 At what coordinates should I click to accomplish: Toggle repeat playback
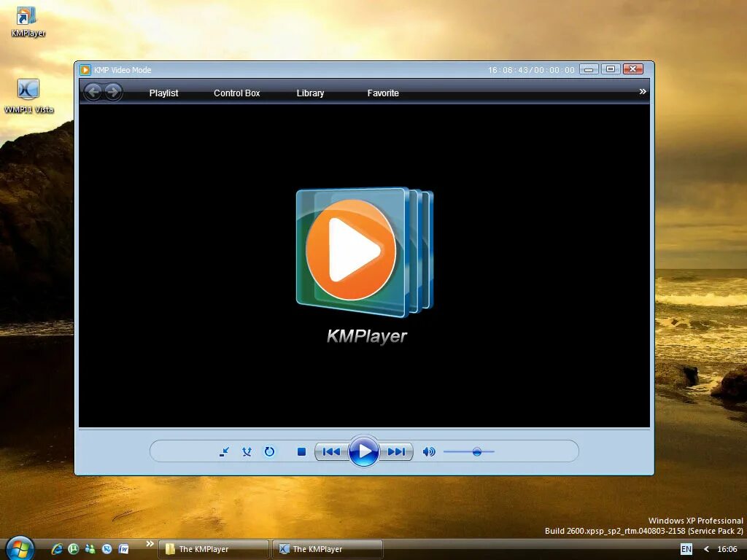pyautogui.click(x=269, y=451)
